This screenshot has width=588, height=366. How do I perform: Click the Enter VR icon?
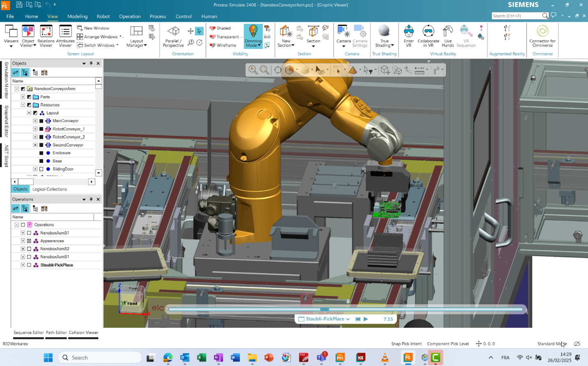coord(408,36)
